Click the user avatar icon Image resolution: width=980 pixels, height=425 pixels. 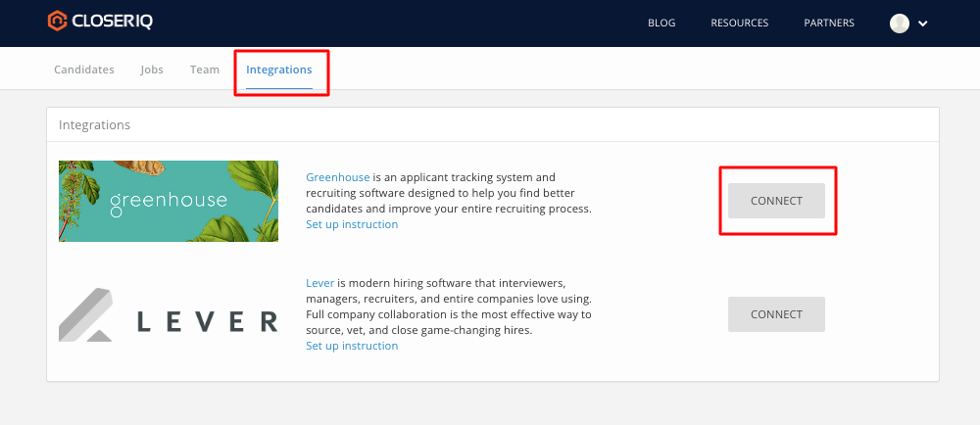[x=899, y=24]
